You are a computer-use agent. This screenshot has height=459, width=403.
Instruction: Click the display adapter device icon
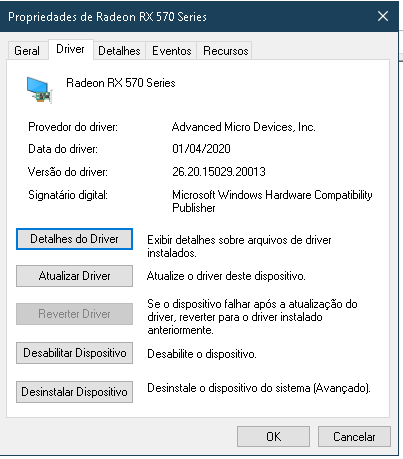click(40, 90)
